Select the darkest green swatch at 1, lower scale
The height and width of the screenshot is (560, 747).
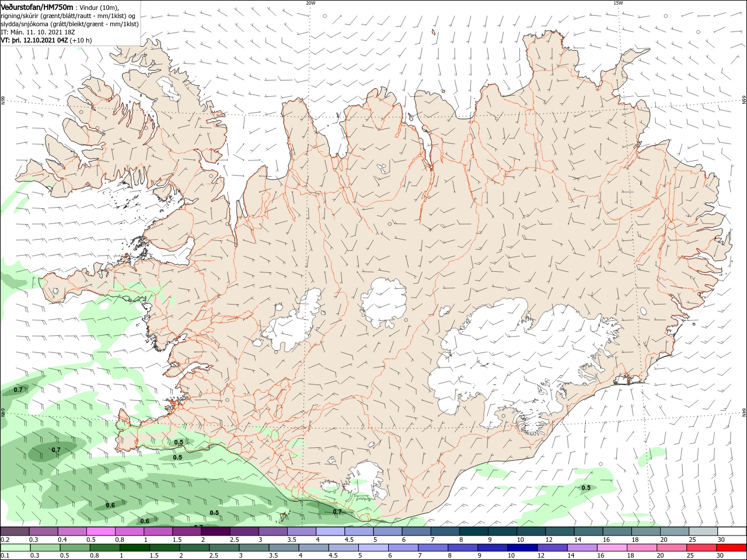pos(135,548)
